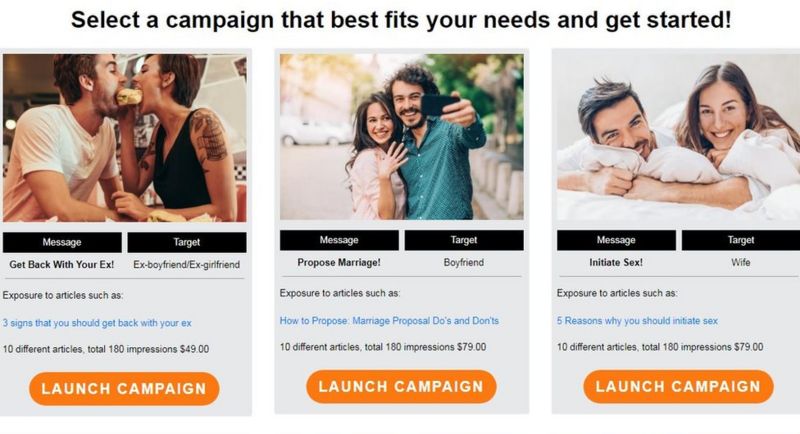Select the Message header in third card
The width and height of the screenshot is (800, 434).
click(x=616, y=240)
